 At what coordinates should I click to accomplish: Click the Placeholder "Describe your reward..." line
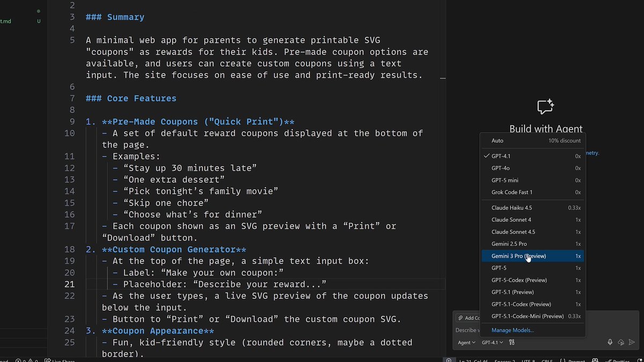click(219, 284)
